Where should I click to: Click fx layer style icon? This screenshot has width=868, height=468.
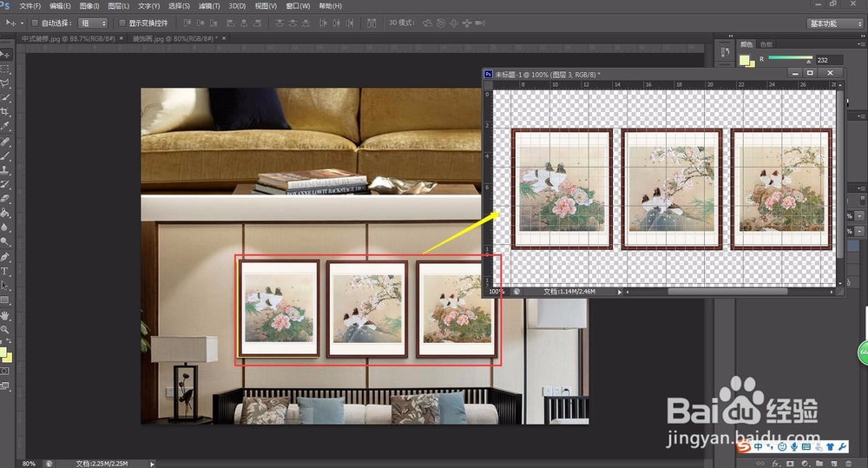[x=775, y=464]
